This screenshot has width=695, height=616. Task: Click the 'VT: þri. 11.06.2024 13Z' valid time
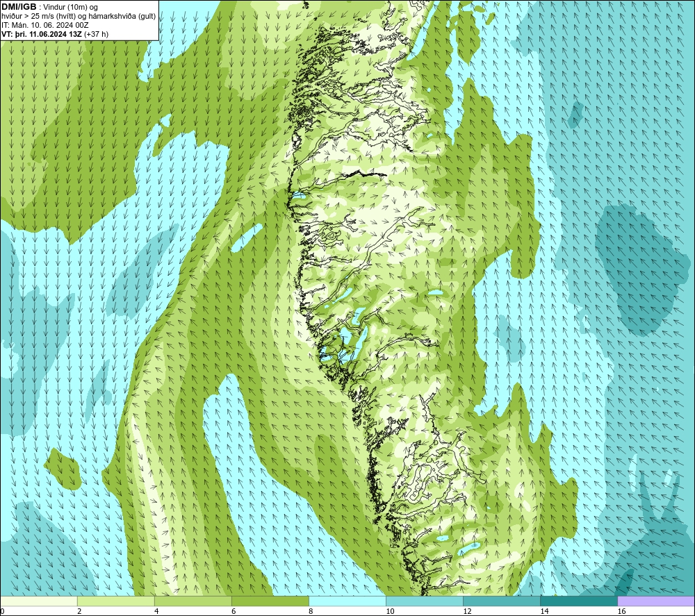pos(42,34)
